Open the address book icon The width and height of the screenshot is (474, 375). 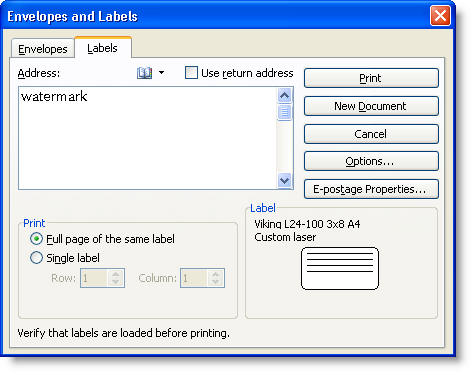144,73
